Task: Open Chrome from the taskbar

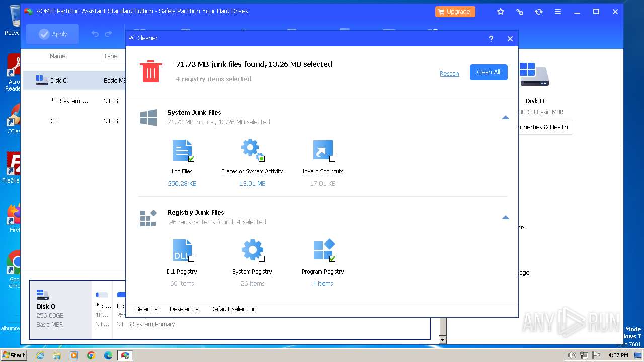Action: [91, 355]
